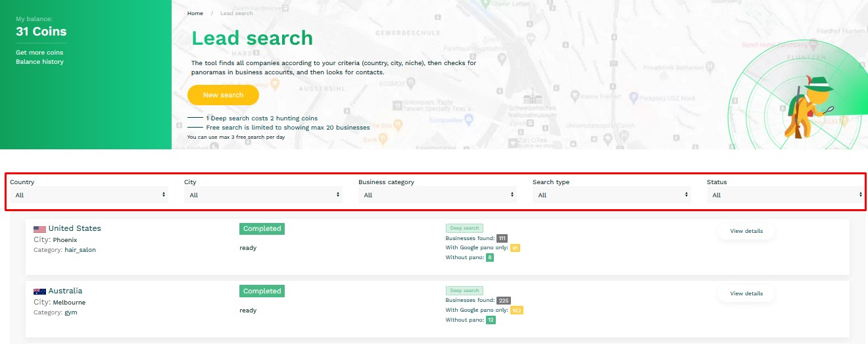This screenshot has height=344, width=868.
Task: Expand the Status filter dropdown
Action: click(786, 195)
